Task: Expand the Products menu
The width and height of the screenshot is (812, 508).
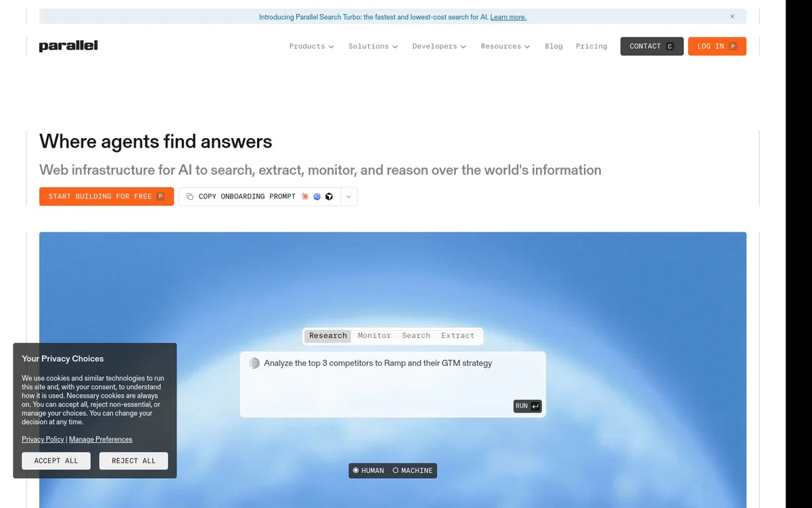Action: coord(311,46)
